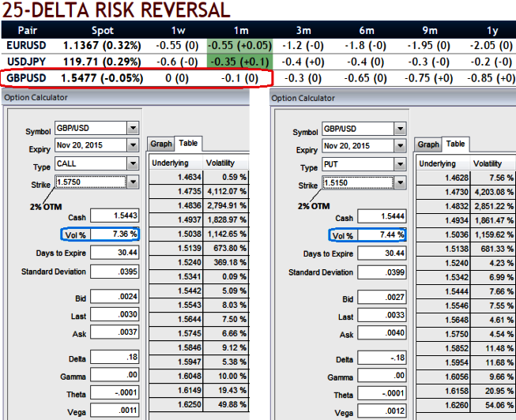The height and width of the screenshot is (420, 516).
Task: Click highlighted EURUSD 1m value -0.55 (+0.05)
Action: pos(239,45)
